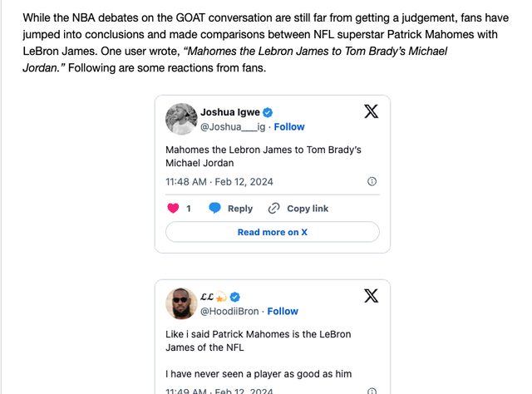Open the Joshua Igwe display name link

point(230,112)
